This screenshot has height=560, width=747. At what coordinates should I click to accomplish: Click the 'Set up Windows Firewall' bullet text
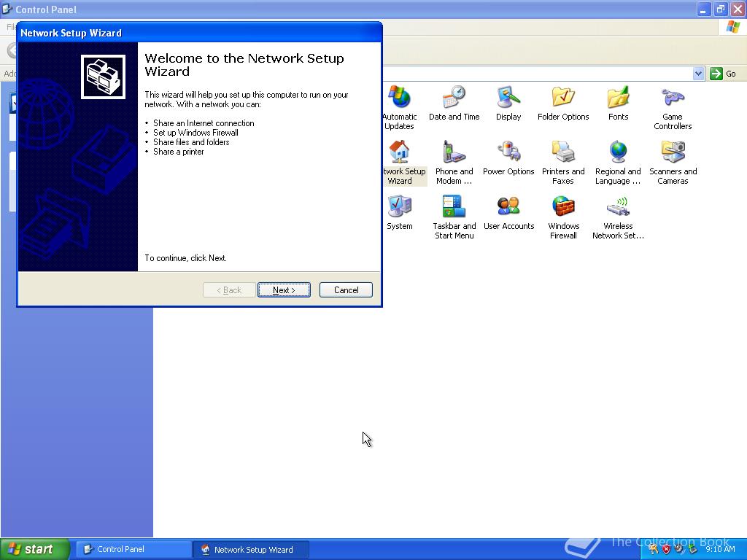[x=196, y=133]
